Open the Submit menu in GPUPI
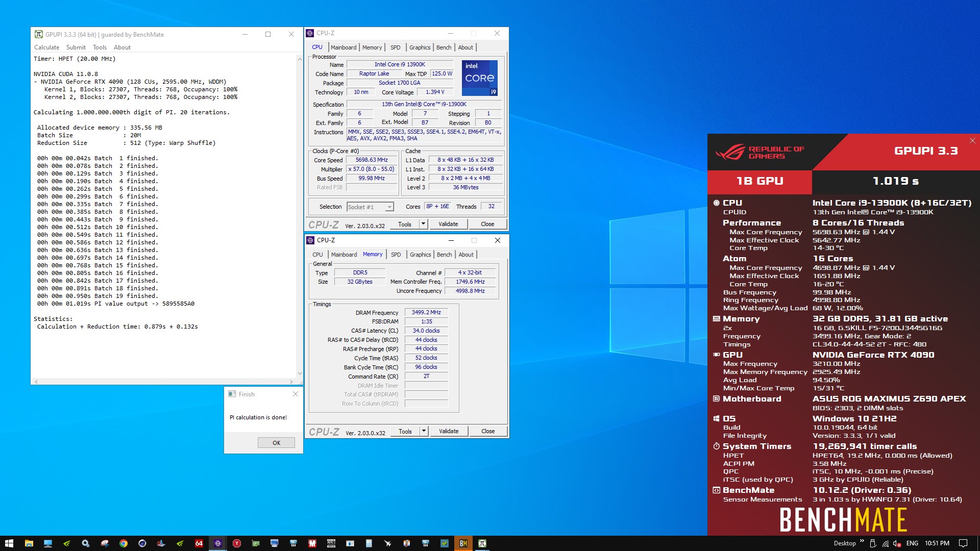Viewport: 980px width, 551px height. tap(76, 47)
